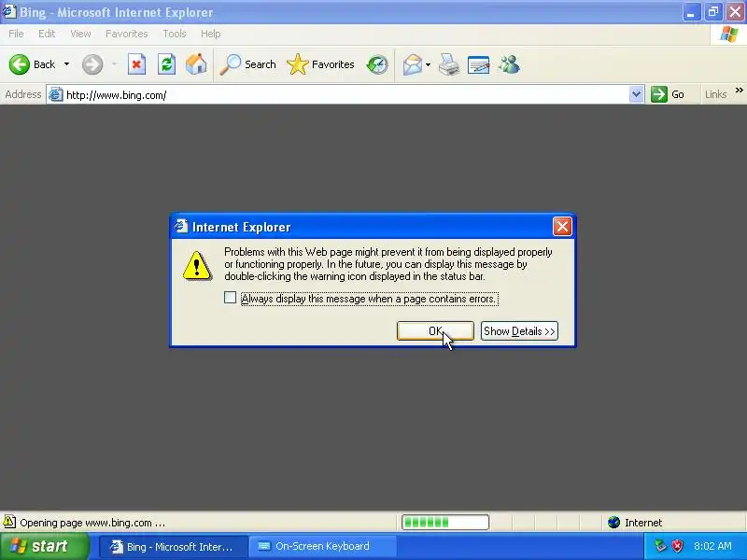Screen dimensions: 747x560
Task: Click the Safely Remove Hardware tray icon
Action: point(660,546)
